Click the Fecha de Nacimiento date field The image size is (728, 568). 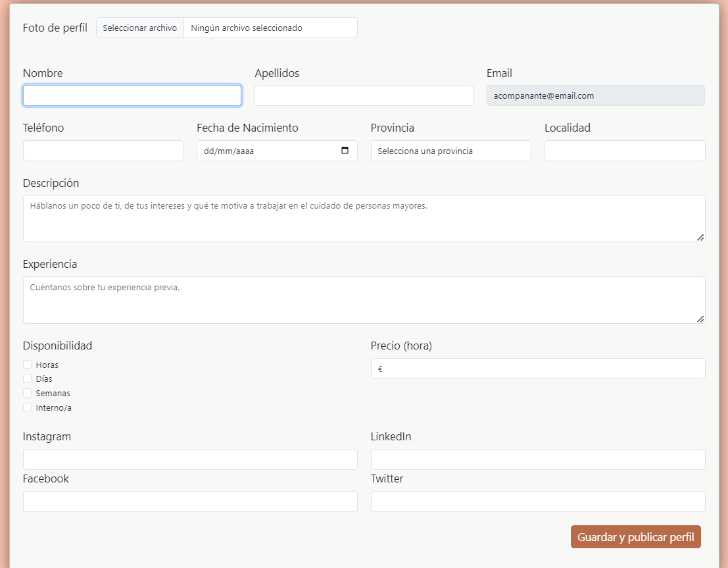[x=277, y=151]
